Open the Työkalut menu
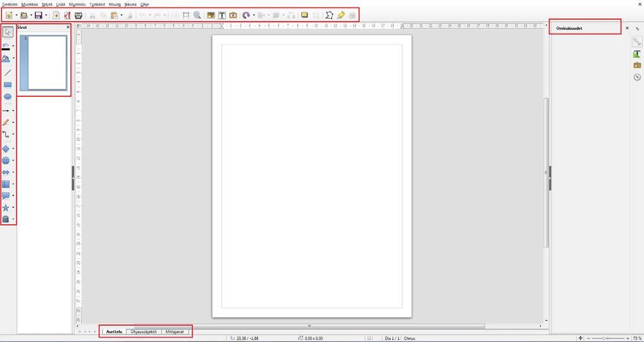 (x=97, y=4)
